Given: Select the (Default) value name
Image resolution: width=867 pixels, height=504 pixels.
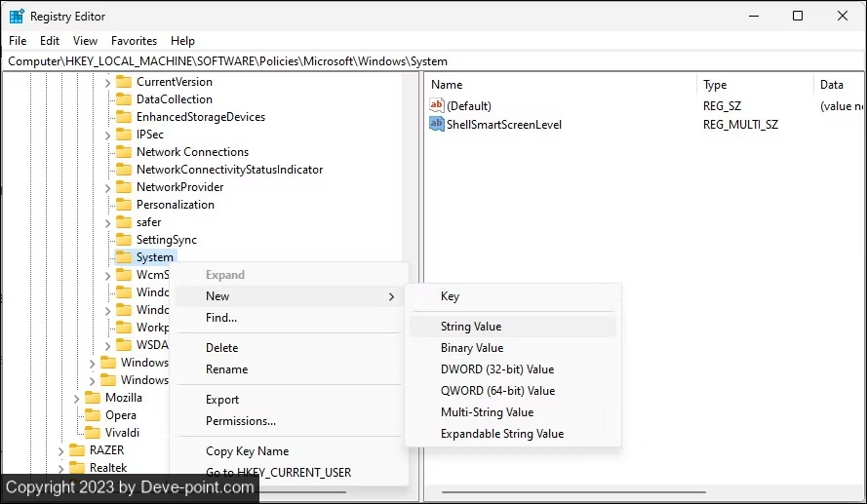Looking at the screenshot, I should pyautogui.click(x=469, y=105).
